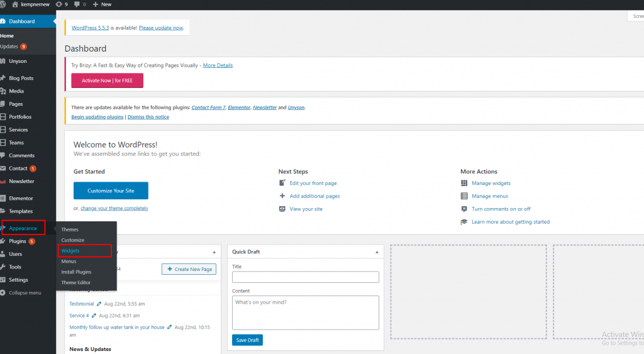Click the Settings icon in sidebar

3,280
